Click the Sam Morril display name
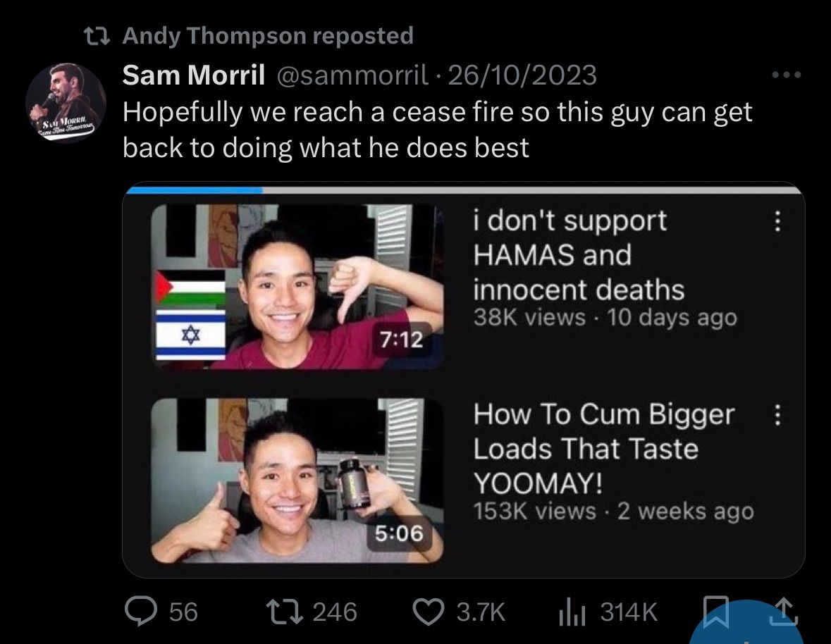This screenshot has height=644, width=831. tap(193, 75)
